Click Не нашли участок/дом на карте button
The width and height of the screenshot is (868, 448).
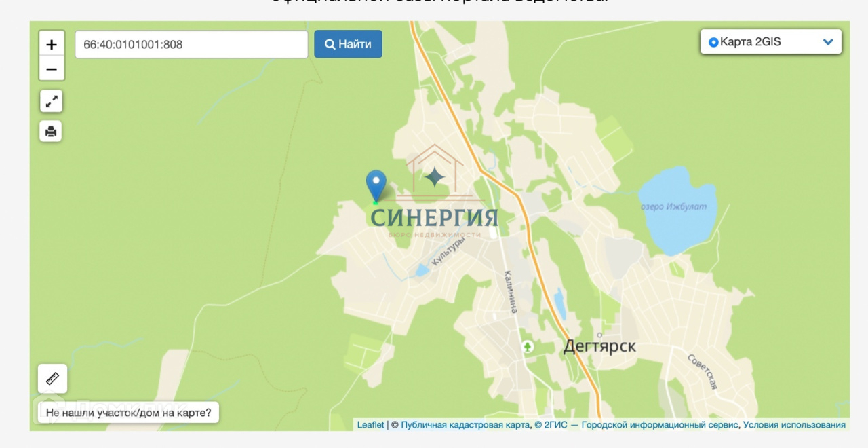(128, 411)
